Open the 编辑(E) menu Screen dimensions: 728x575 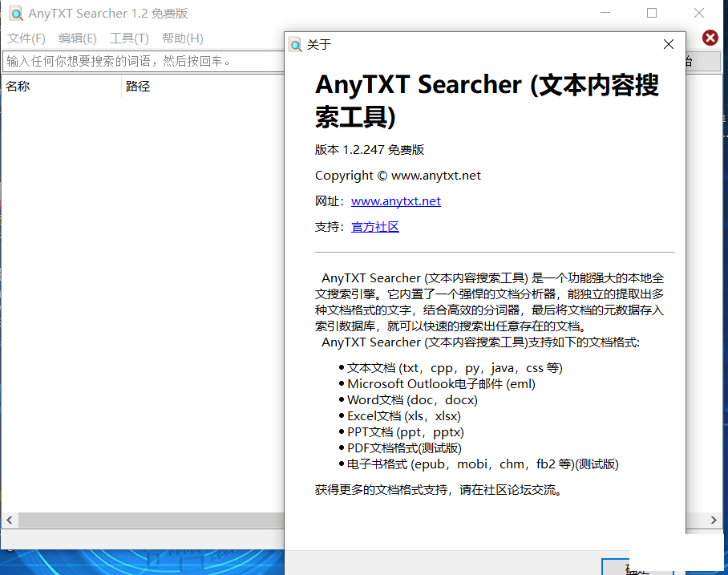pyautogui.click(x=78, y=38)
